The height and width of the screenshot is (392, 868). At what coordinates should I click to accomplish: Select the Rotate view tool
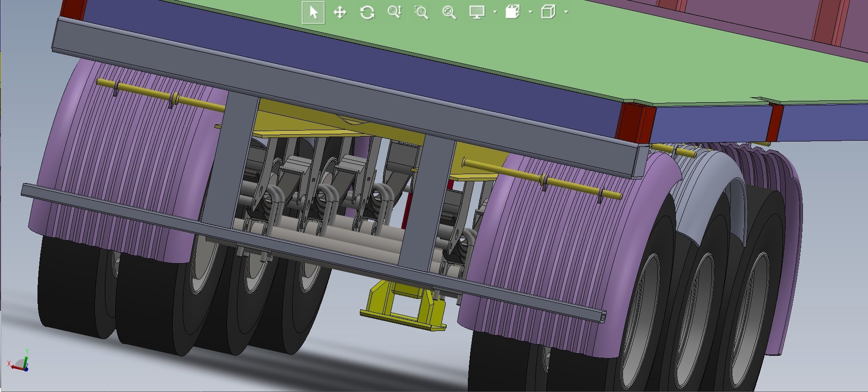click(367, 12)
